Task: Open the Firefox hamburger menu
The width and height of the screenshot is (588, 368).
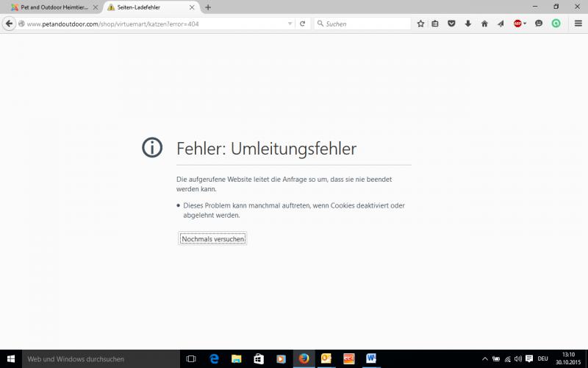Action: pyautogui.click(x=577, y=24)
